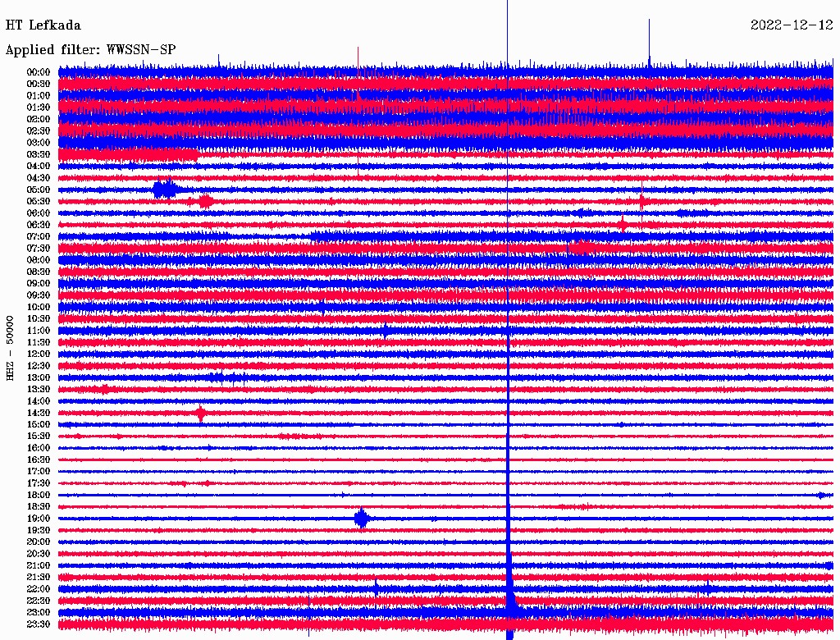The height and width of the screenshot is (640, 840).
Task: Click the 07:30 time label
Action: (x=39, y=248)
